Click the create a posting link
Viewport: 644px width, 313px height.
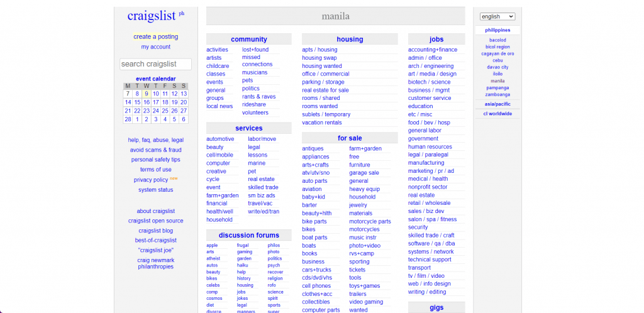pyautogui.click(x=156, y=36)
